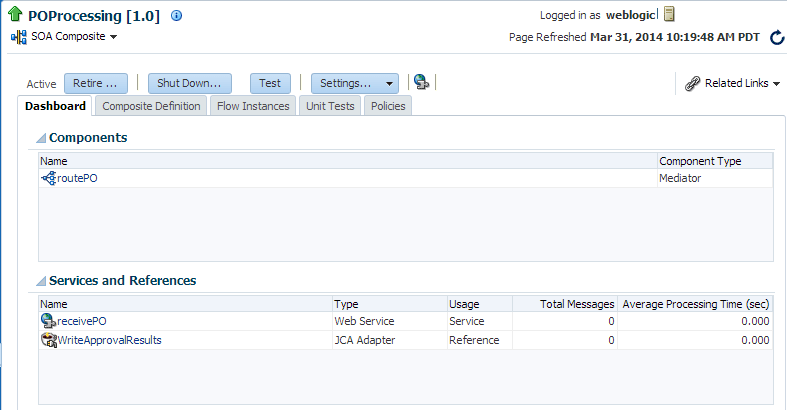The height and width of the screenshot is (410, 787).
Task: Select the Dashboard tab
Action: point(55,106)
